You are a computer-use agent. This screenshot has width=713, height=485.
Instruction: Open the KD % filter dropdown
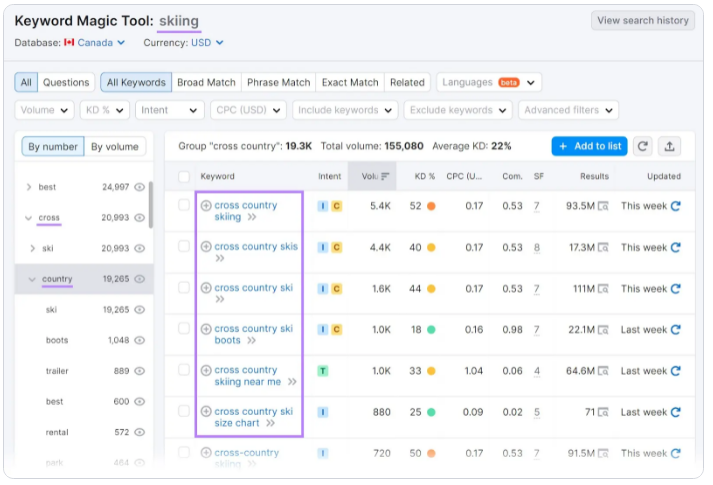pos(105,110)
